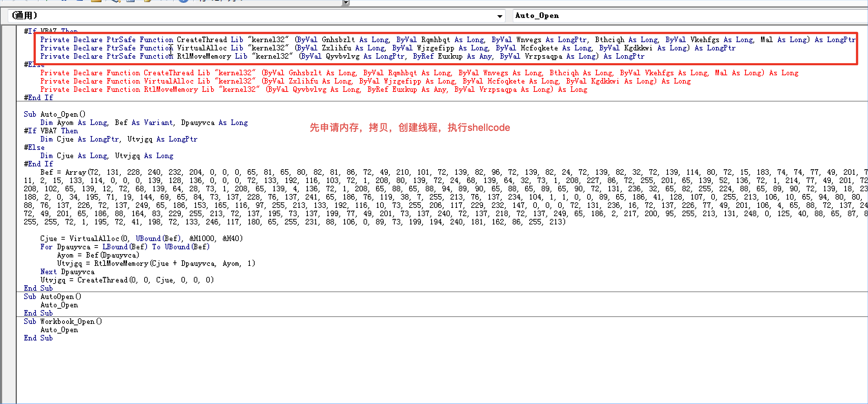Click the "Bef = Array(72, 131" line
This screenshot has height=404, width=868.
(x=454, y=172)
